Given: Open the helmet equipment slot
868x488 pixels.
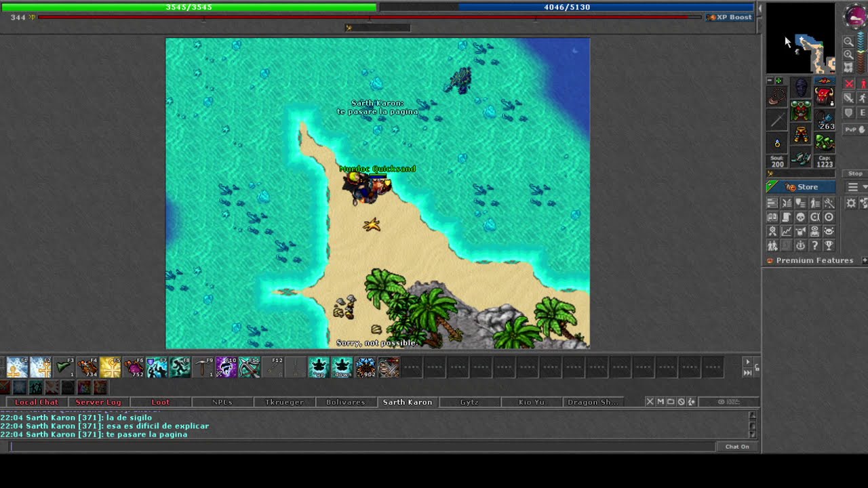Looking at the screenshot, I should pos(801,87).
